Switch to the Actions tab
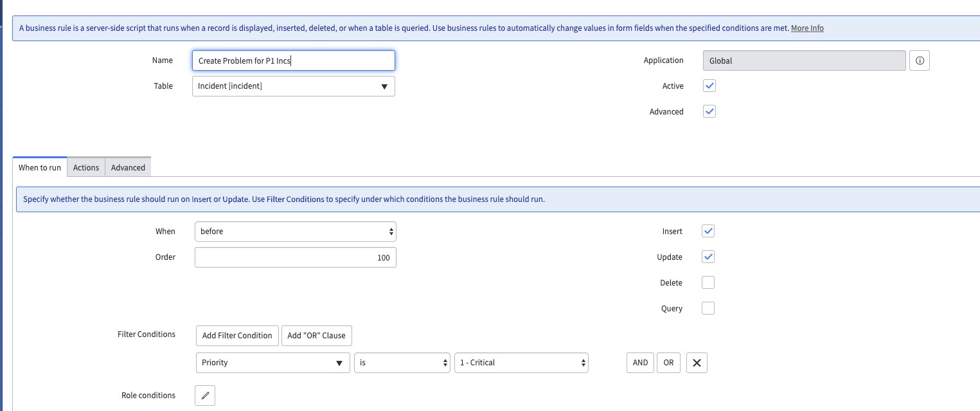The height and width of the screenshot is (411, 980). (85, 167)
